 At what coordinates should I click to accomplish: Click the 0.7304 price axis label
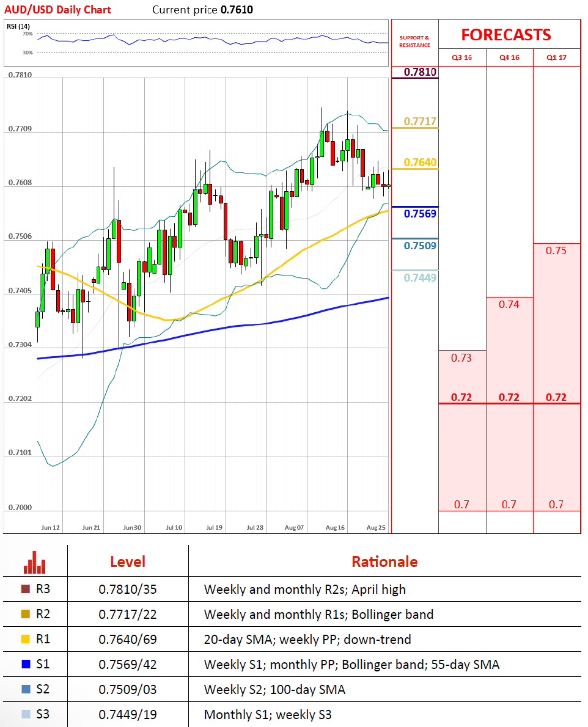(20, 345)
